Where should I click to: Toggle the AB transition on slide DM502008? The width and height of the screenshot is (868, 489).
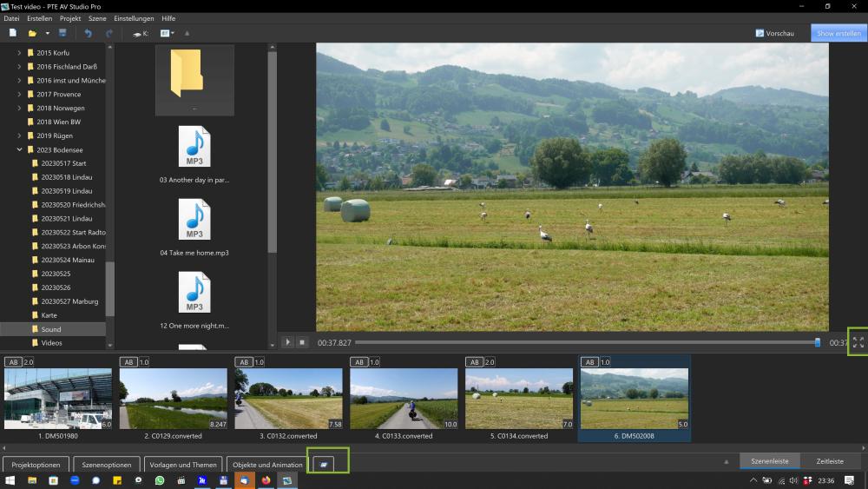[589, 362]
